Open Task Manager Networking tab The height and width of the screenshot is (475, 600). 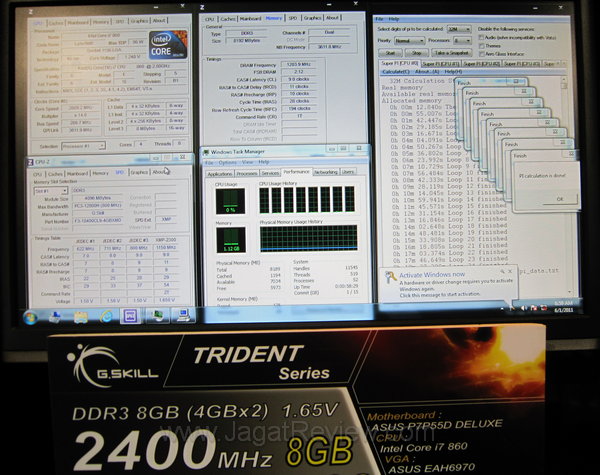tap(326, 172)
